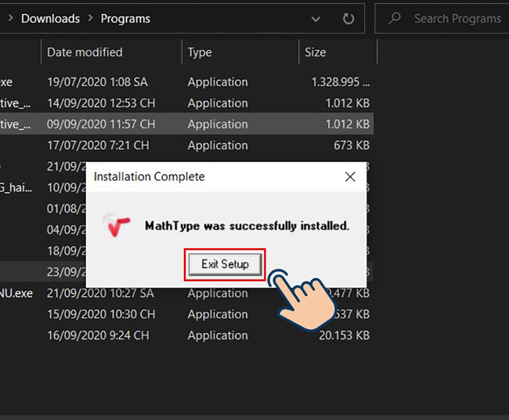Viewport: 509px width, 420px height.
Task: Select the Programs breadcrumb segment
Action: 125,18
